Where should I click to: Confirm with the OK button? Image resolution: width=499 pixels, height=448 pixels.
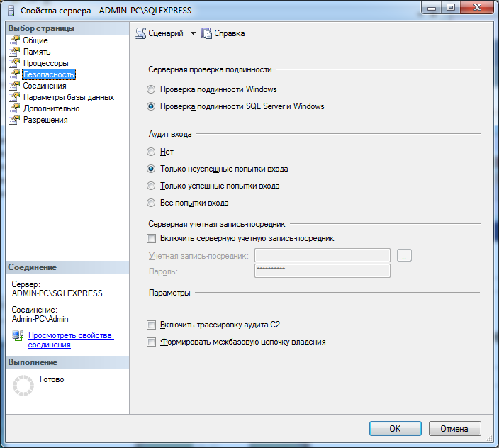coord(396,429)
